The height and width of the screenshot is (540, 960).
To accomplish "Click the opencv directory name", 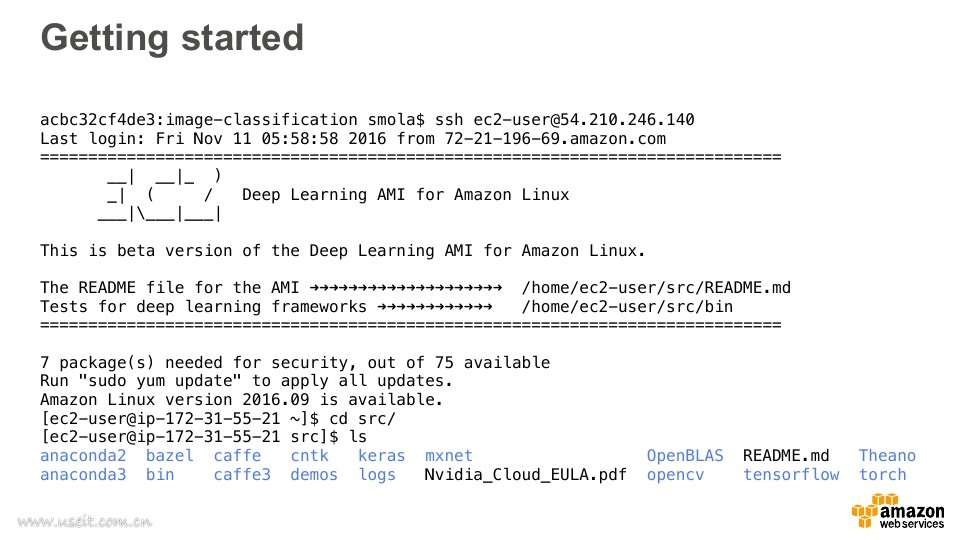I will tap(675, 475).
